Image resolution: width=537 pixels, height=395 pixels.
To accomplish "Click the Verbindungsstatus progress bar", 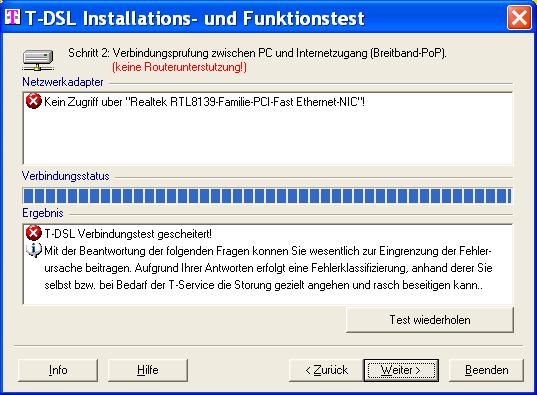I will click(x=267, y=196).
